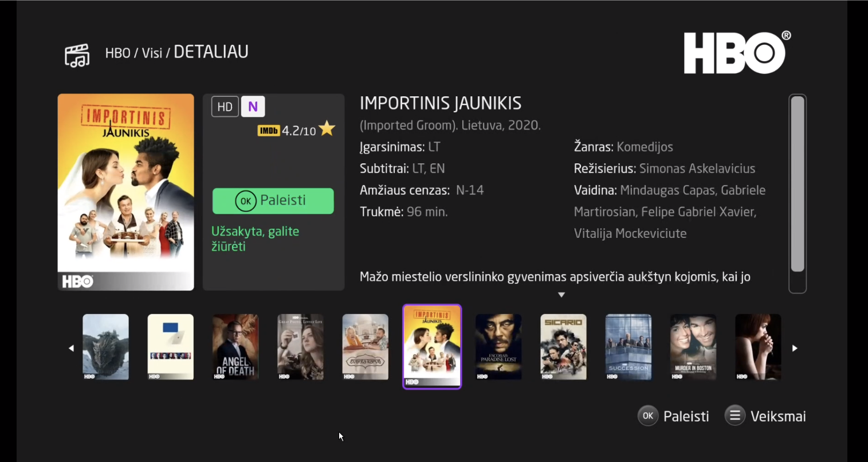Click the 4.2/10 rating value
Screen dimensions: 868x462
click(x=299, y=131)
